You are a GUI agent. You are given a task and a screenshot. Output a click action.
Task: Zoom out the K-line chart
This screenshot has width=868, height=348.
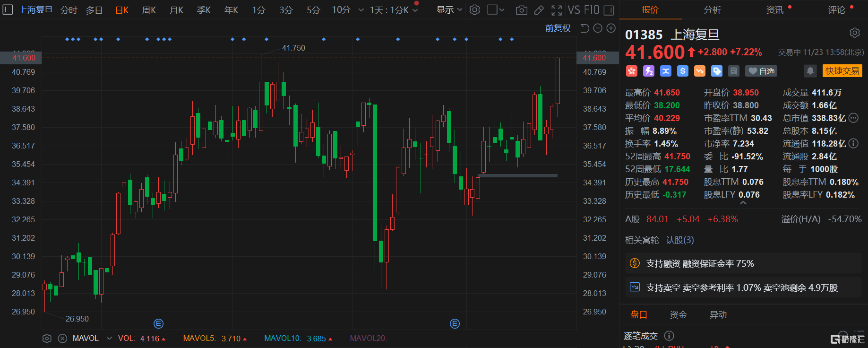point(598,28)
